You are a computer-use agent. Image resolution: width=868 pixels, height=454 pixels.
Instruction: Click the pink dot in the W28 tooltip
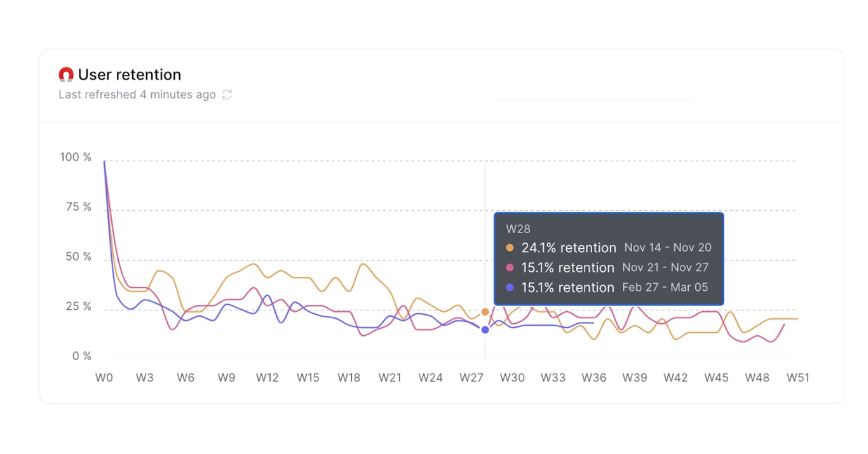510,267
